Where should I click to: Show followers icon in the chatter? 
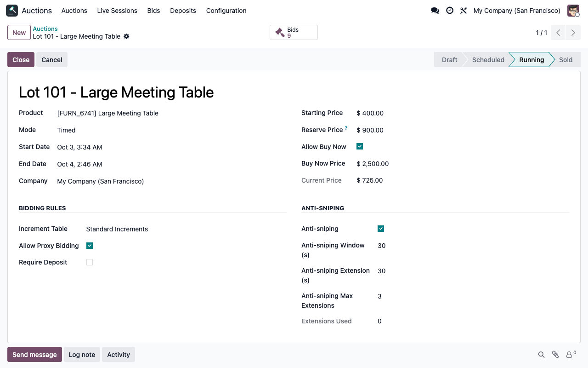[x=571, y=354]
